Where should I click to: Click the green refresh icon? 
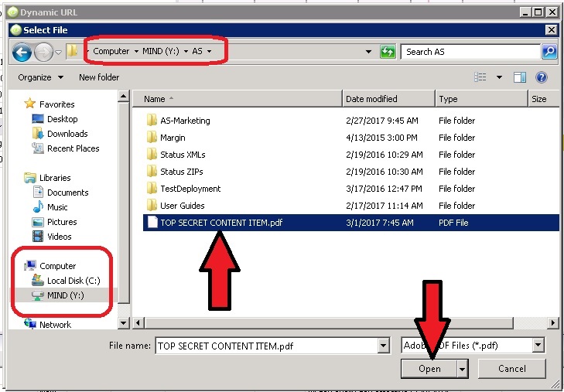(x=388, y=52)
